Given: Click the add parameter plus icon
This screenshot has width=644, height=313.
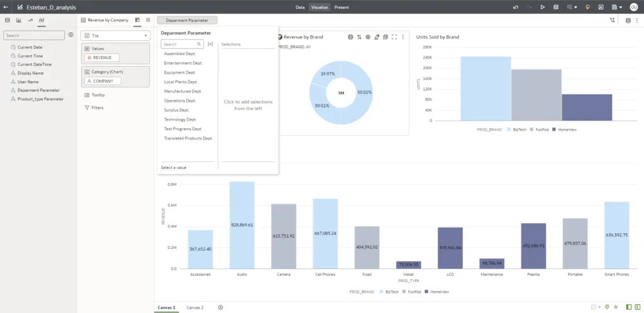Looking at the screenshot, I should pyautogui.click(x=70, y=35).
